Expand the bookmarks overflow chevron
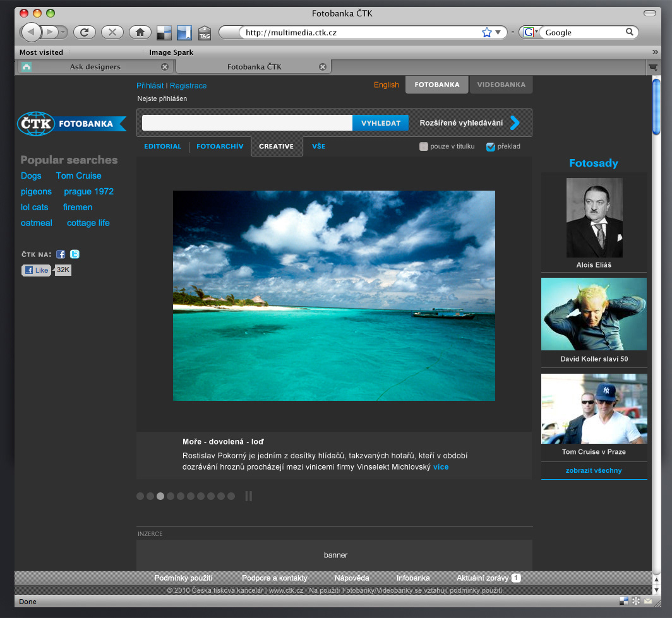 [x=655, y=52]
